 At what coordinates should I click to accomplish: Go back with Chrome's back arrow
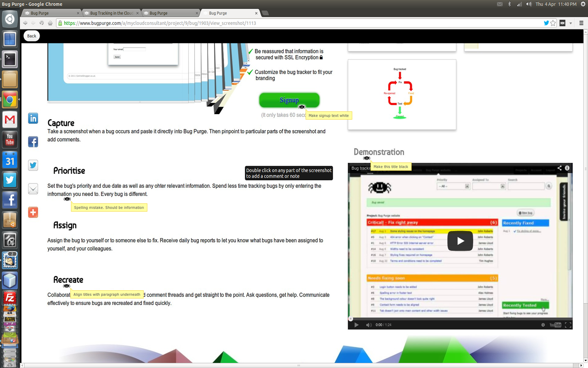(25, 23)
